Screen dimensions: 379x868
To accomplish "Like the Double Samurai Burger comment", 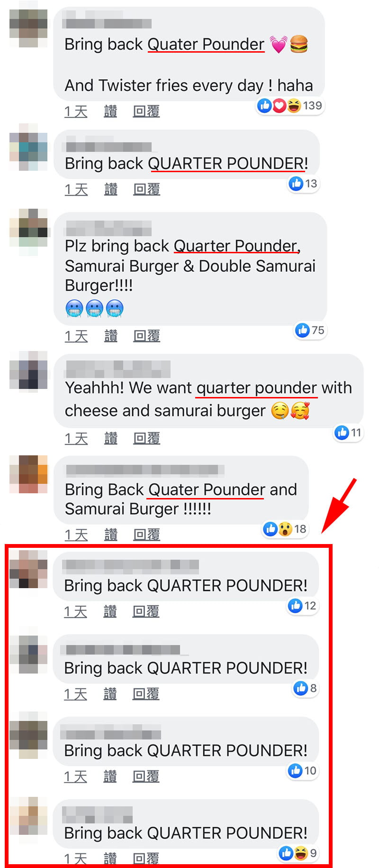I will 111,336.
